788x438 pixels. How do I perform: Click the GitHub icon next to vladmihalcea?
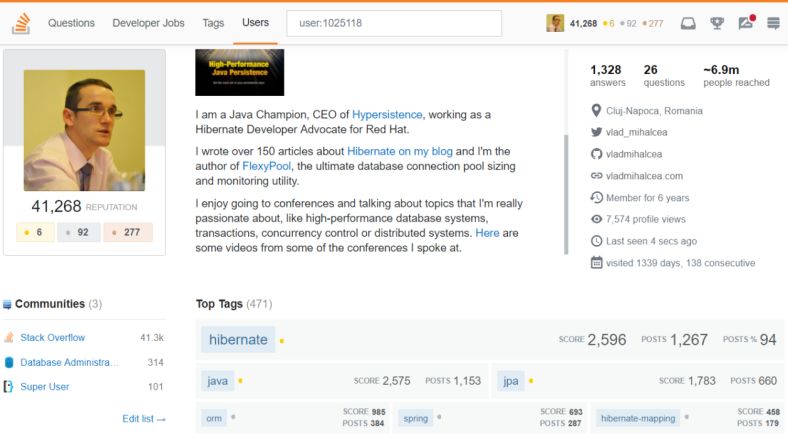(596, 154)
